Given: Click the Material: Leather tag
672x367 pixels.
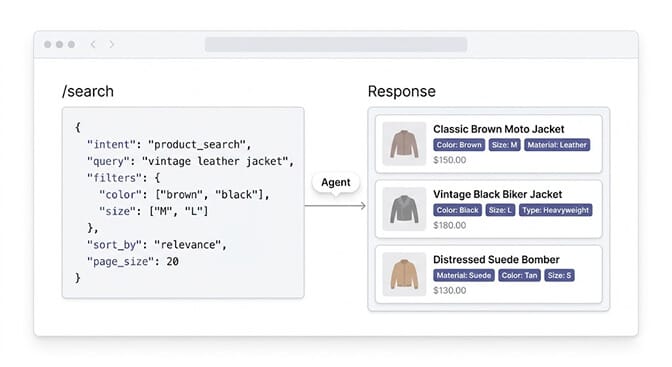Looking at the screenshot, I should click(x=557, y=145).
